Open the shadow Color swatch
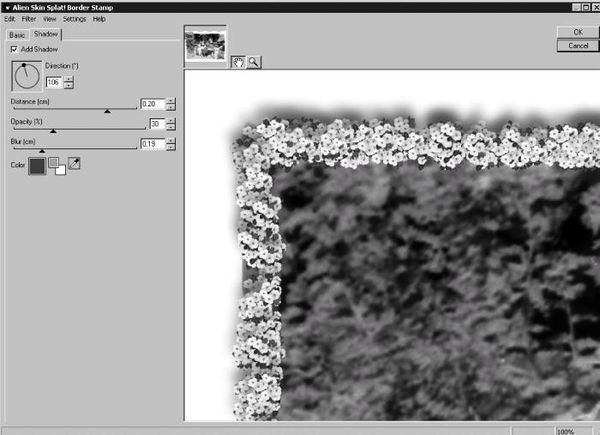The width and height of the screenshot is (600, 435). point(36,165)
